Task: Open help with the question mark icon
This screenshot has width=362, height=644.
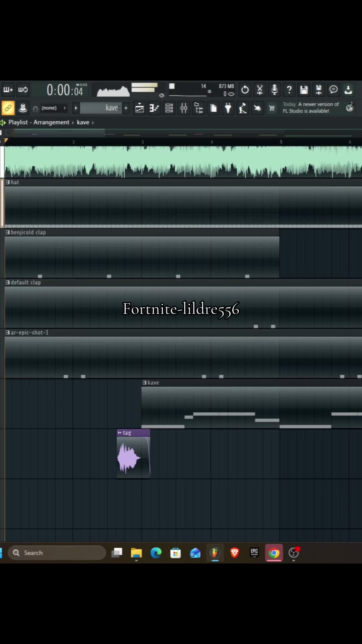Action: [289, 90]
